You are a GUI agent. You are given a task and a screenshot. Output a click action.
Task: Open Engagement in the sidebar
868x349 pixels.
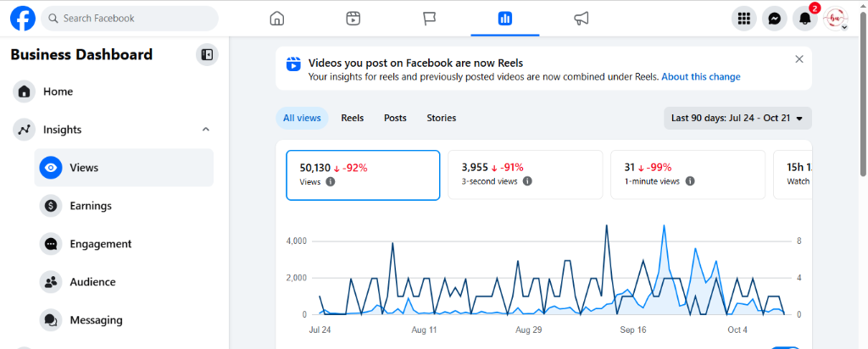(124, 244)
